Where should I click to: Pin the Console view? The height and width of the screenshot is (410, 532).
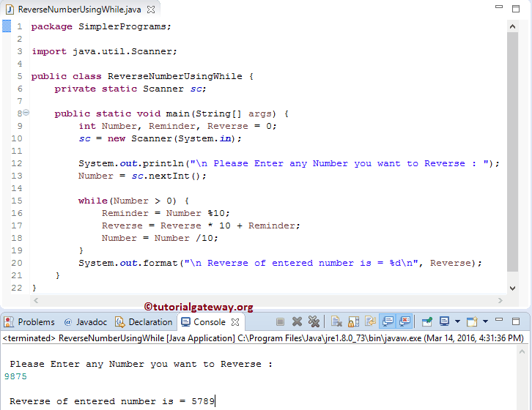click(426, 321)
